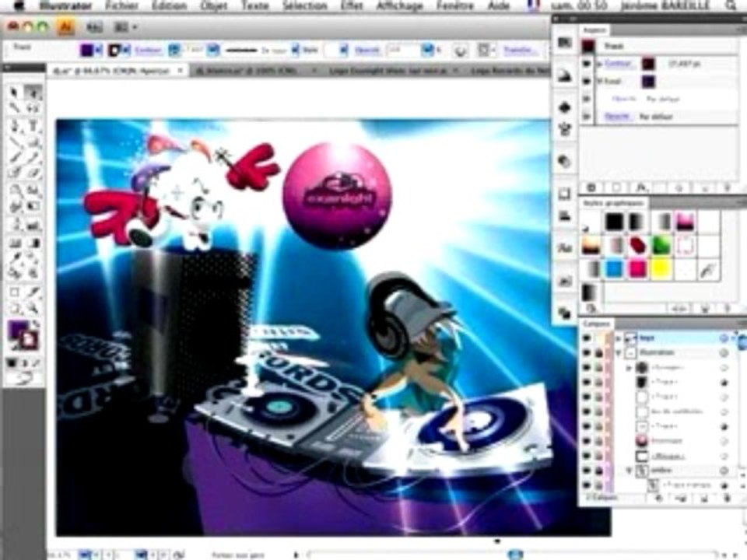This screenshot has width=747, height=560.
Task: Open the Effet menu
Action: coord(351,5)
